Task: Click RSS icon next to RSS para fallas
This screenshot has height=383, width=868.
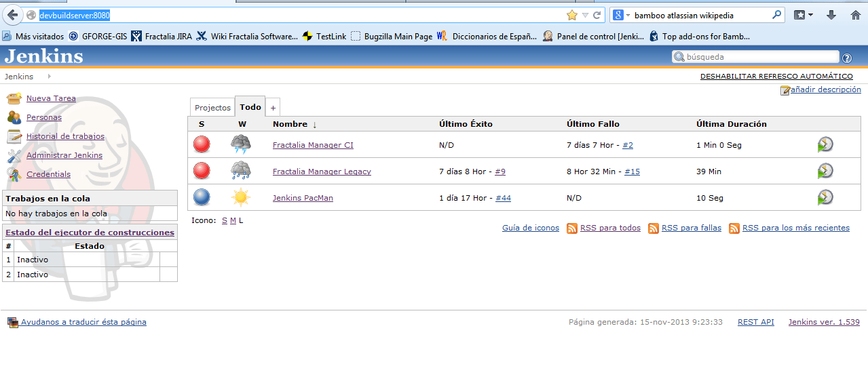Action: pos(654,228)
